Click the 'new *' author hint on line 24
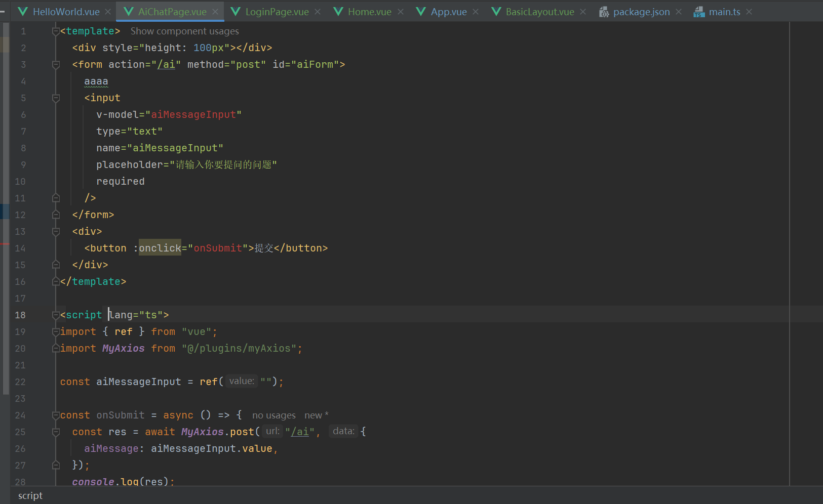Image resolution: width=823 pixels, height=504 pixels. (x=317, y=415)
